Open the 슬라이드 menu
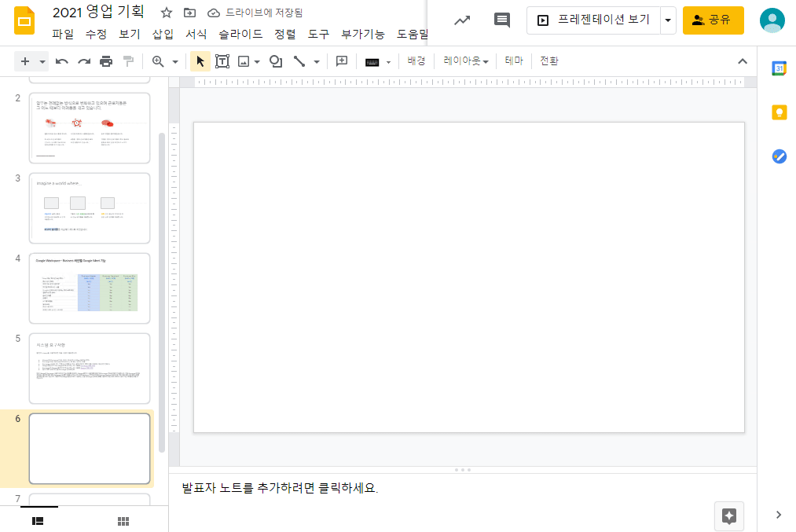 click(240, 34)
